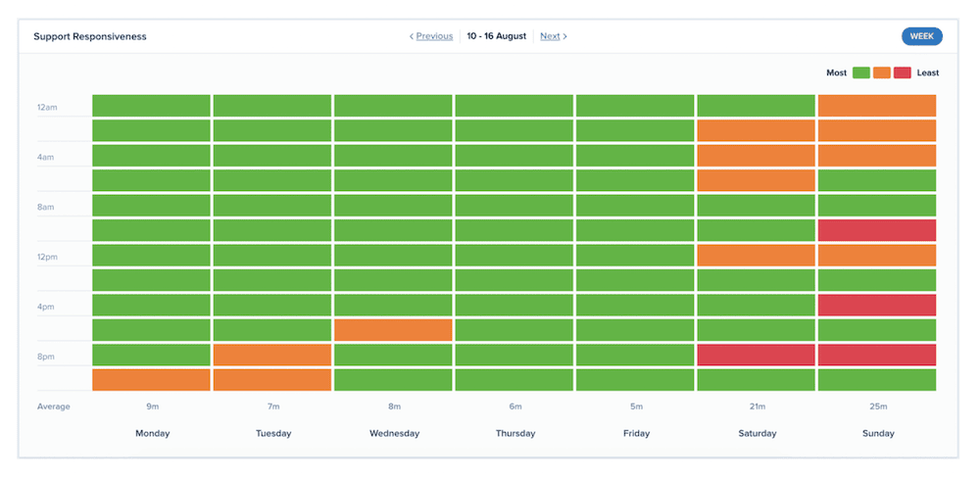Click Thursday's 6m average

point(515,407)
